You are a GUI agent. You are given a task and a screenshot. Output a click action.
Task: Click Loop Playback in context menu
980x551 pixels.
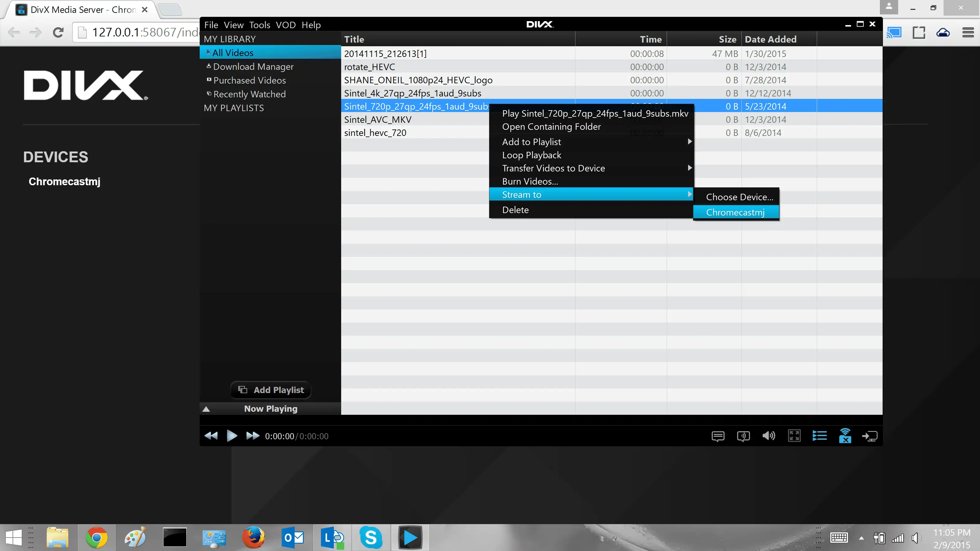(531, 155)
